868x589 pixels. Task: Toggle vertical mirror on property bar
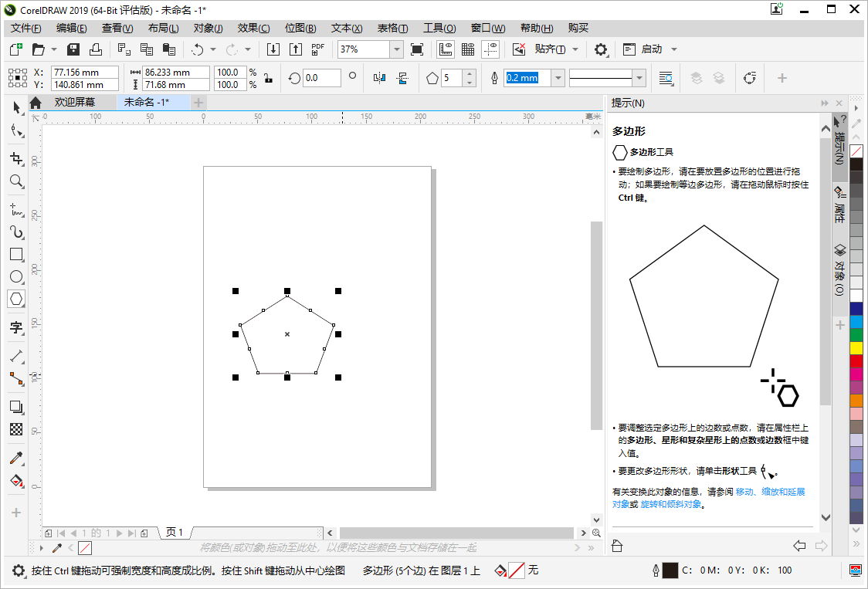point(402,78)
